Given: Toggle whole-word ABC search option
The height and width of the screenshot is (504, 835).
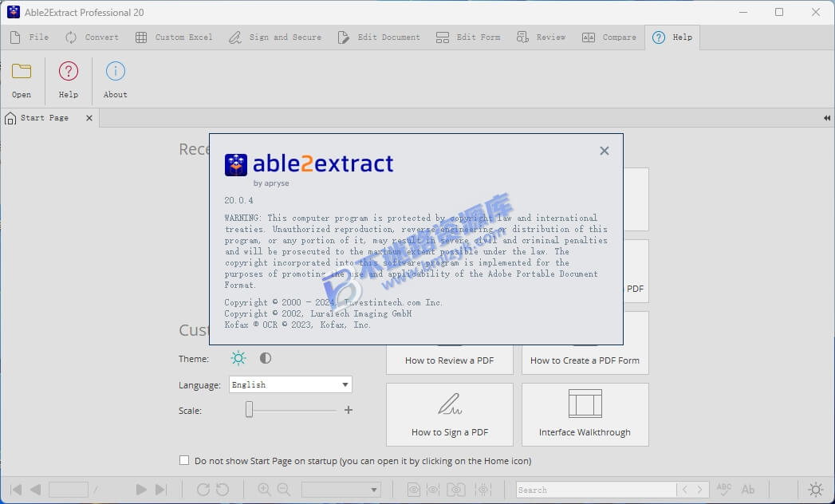Looking at the screenshot, I should pyautogui.click(x=724, y=490).
